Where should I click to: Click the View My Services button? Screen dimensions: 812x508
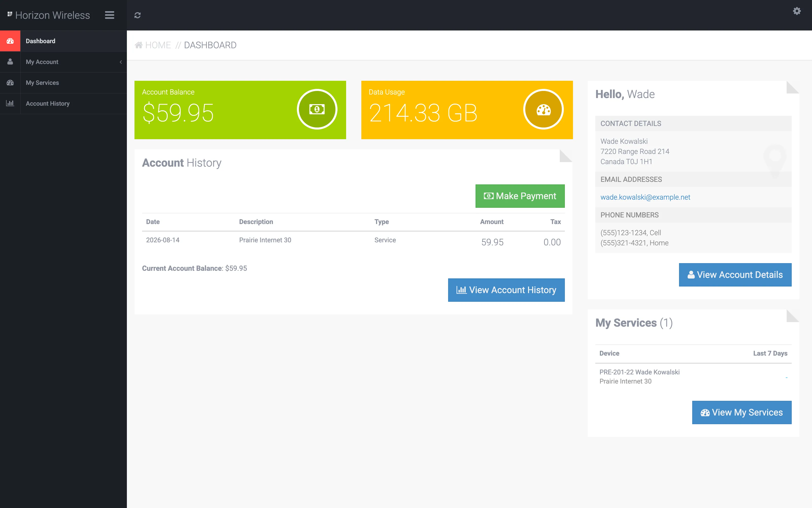coord(741,412)
